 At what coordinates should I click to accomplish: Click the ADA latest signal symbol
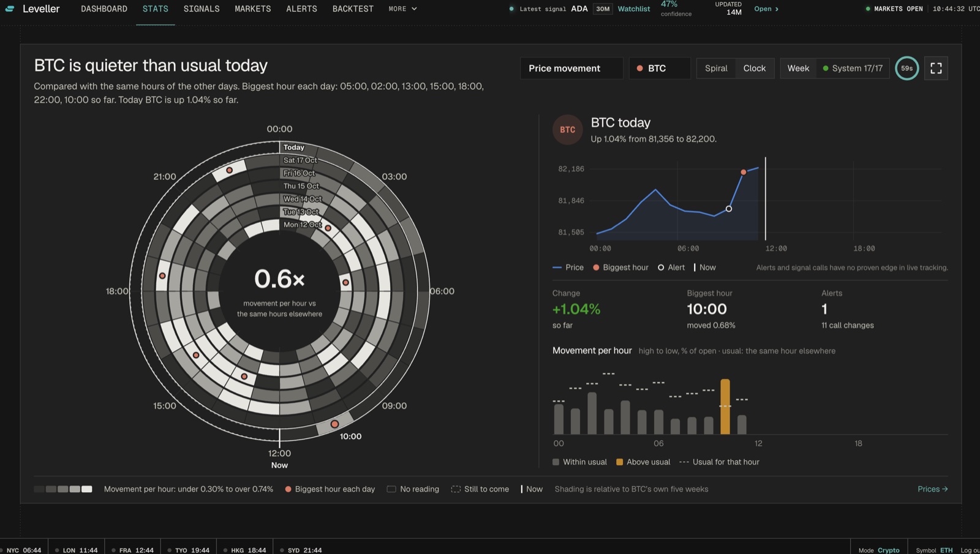[579, 9]
